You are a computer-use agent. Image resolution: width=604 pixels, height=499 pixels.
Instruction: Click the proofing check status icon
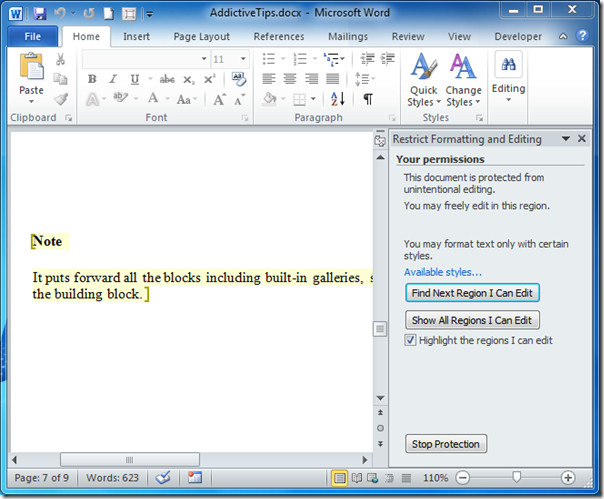tap(163, 478)
